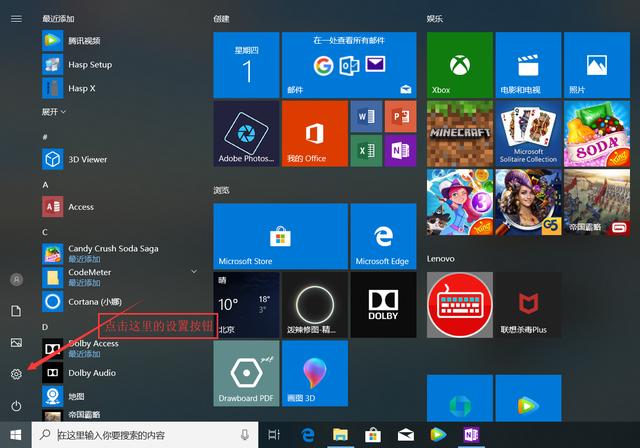640x448 pixels.
Task: Open Drawboard PDF tile
Action: click(x=246, y=373)
